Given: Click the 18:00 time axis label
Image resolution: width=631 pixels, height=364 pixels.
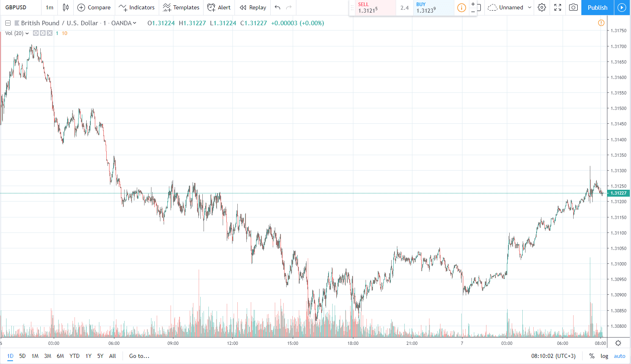Looking at the screenshot, I should [x=353, y=343].
